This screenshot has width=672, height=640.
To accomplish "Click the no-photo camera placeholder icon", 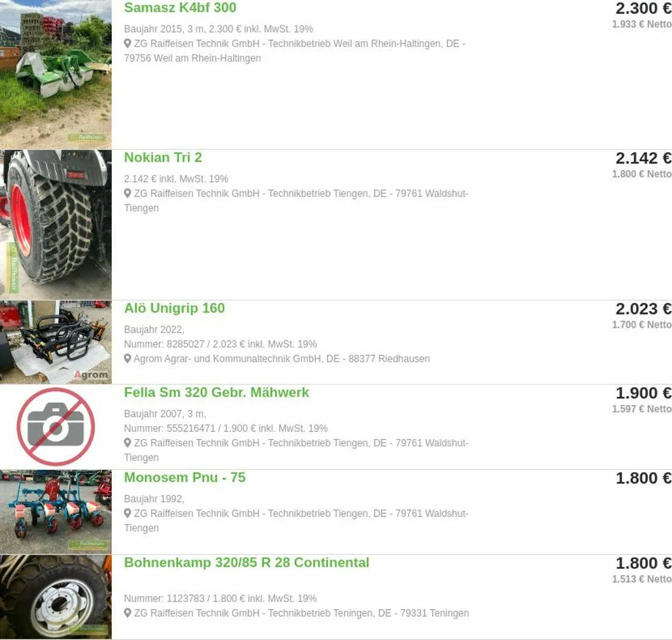I will click(x=56, y=426).
